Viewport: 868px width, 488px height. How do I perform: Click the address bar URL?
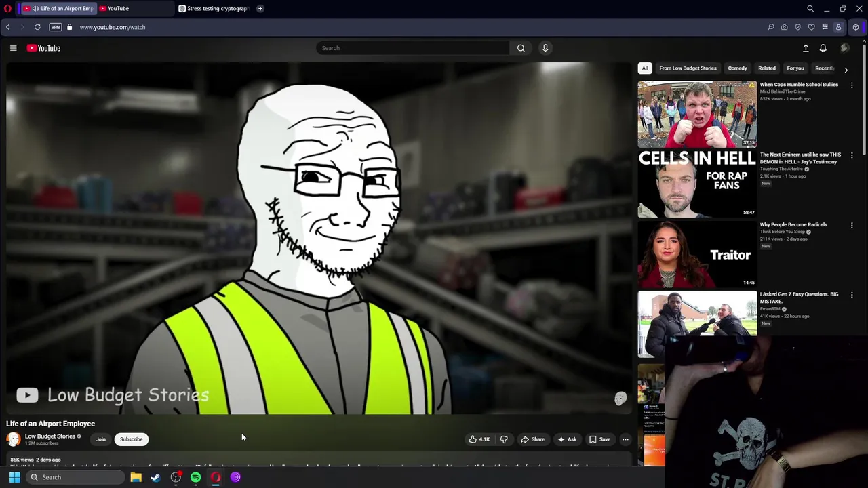[x=113, y=27]
